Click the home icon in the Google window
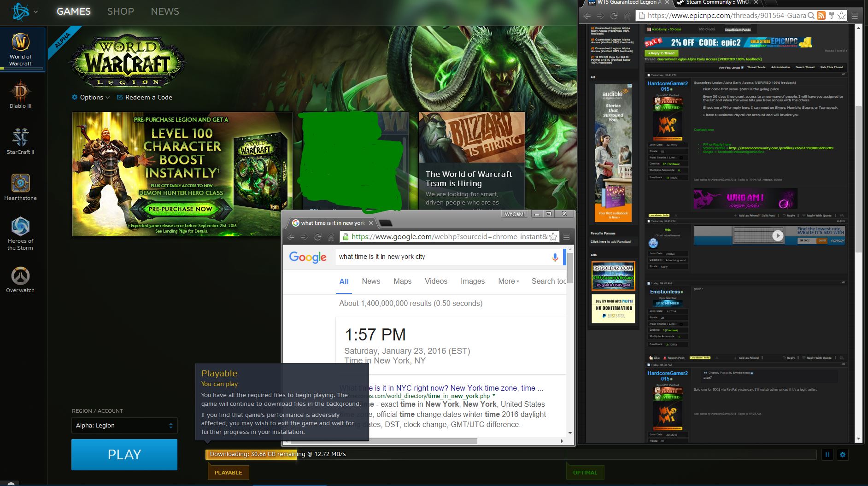 [331, 237]
